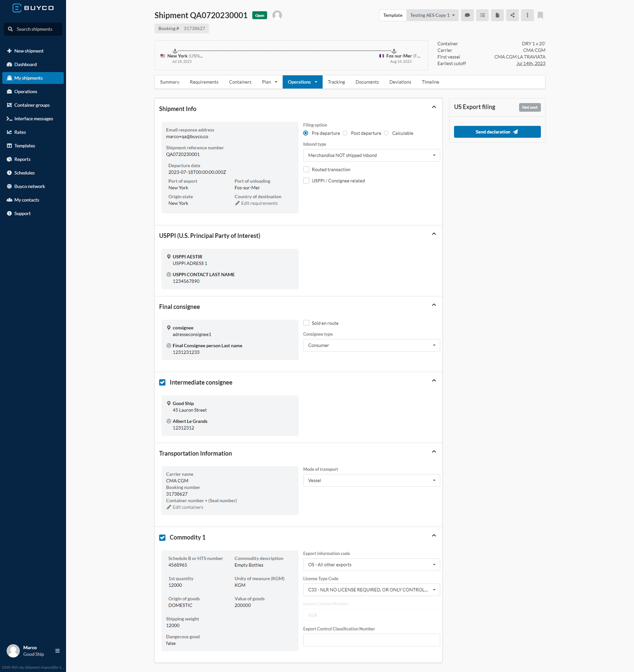Bookmark this shipment
The image size is (634, 672).
click(540, 15)
